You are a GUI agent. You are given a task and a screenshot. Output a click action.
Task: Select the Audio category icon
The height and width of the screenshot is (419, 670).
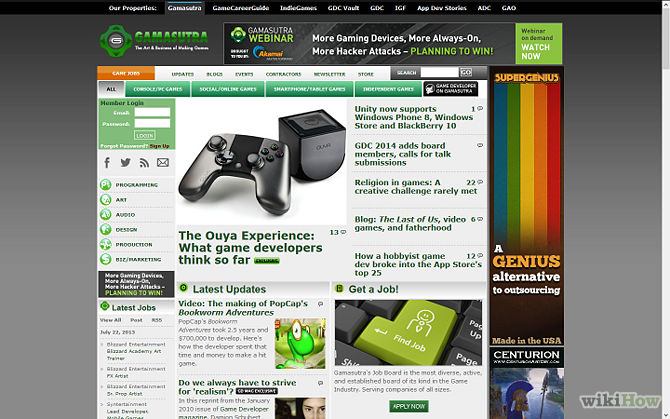(106, 215)
